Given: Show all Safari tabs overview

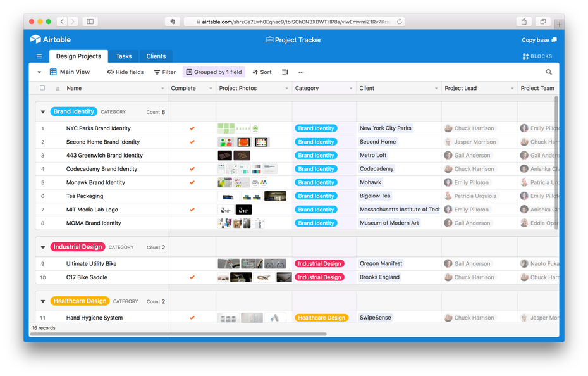Looking at the screenshot, I should pos(542,22).
